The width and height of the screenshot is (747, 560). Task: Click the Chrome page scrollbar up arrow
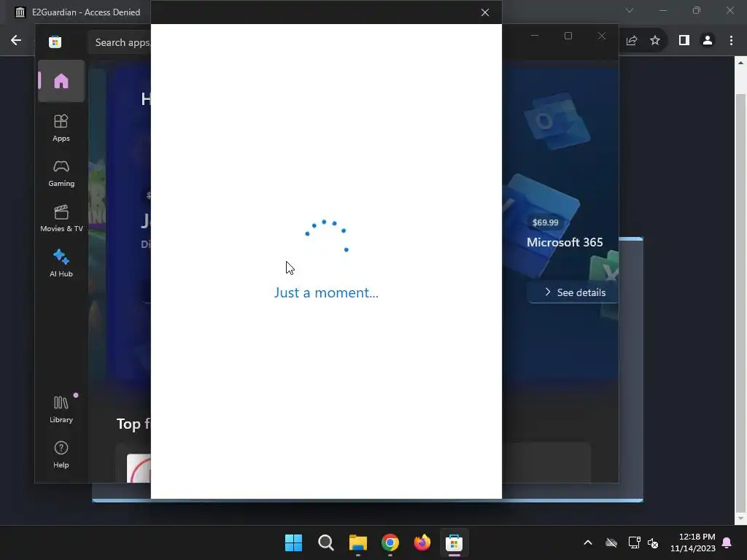click(740, 63)
